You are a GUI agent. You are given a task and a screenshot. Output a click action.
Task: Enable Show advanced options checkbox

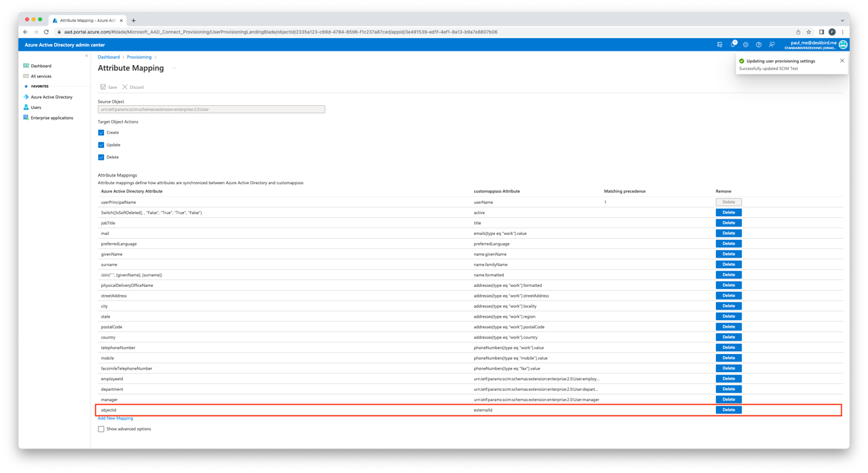click(101, 429)
